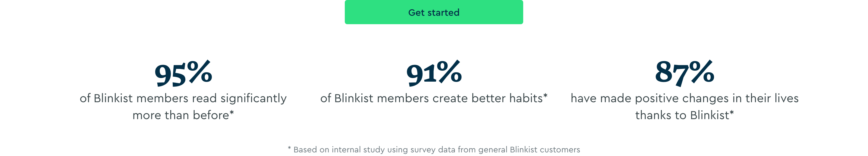The image size is (868, 156).
Task: Click the green Get started button
Action: 434,12
